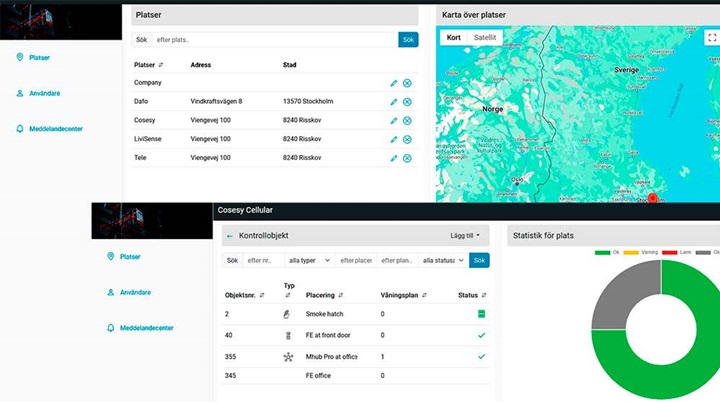Image resolution: width=720 pixels, height=402 pixels.
Task: Click the green check status for Mhub Pro at office
Action: point(481,357)
